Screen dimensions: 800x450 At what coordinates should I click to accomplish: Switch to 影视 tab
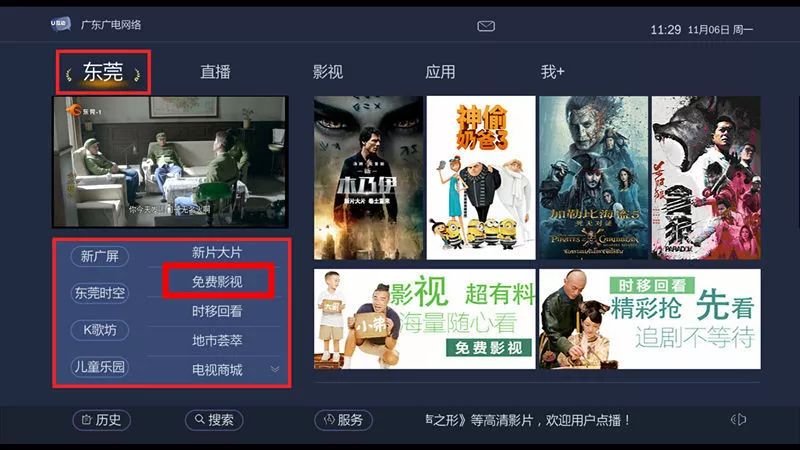click(x=328, y=71)
